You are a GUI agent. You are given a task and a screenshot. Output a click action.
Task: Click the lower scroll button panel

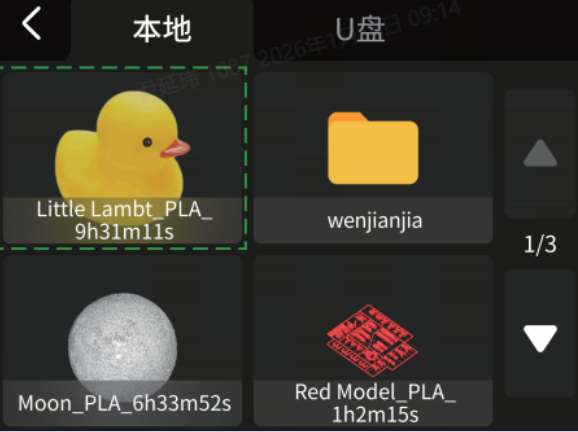[x=540, y=333]
